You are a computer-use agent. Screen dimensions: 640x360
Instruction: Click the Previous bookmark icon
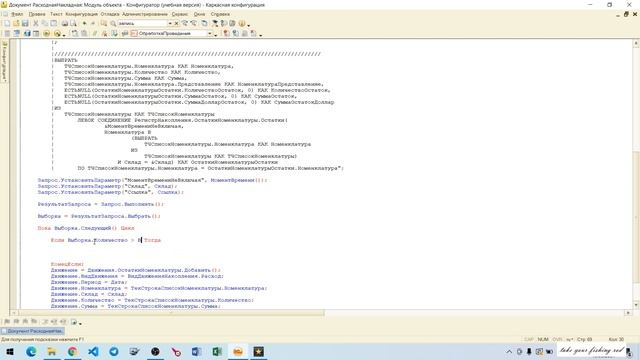point(25,322)
